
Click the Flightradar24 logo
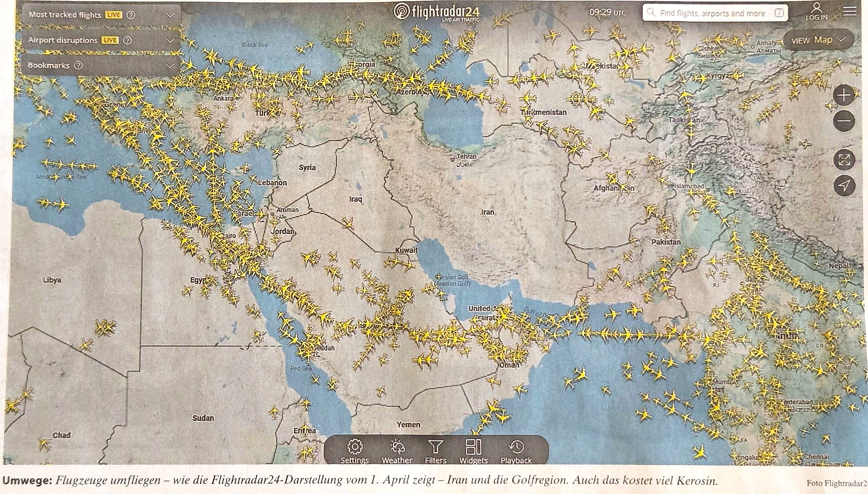pyautogui.click(x=437, y=12)
